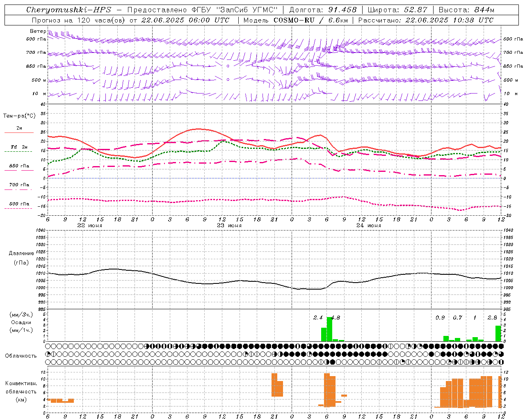Click the dashed line sample under 700 гПа legend
The image size is (525, 420).
pyautogui.click(x=18, y=189)
